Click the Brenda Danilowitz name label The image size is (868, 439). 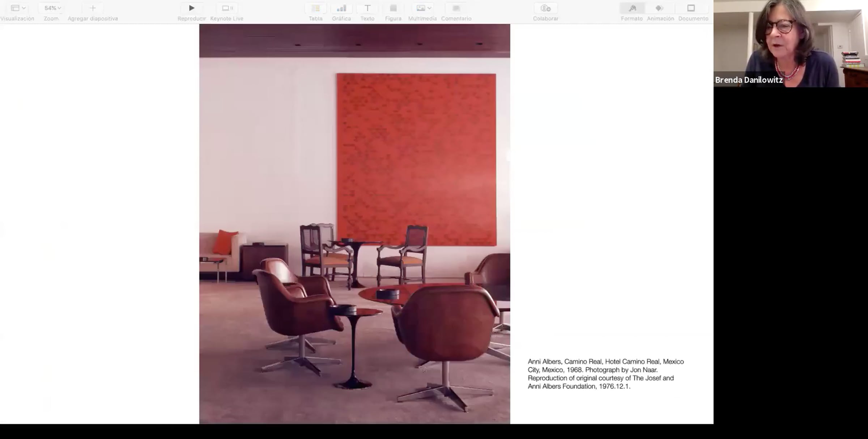coord(749,80)
